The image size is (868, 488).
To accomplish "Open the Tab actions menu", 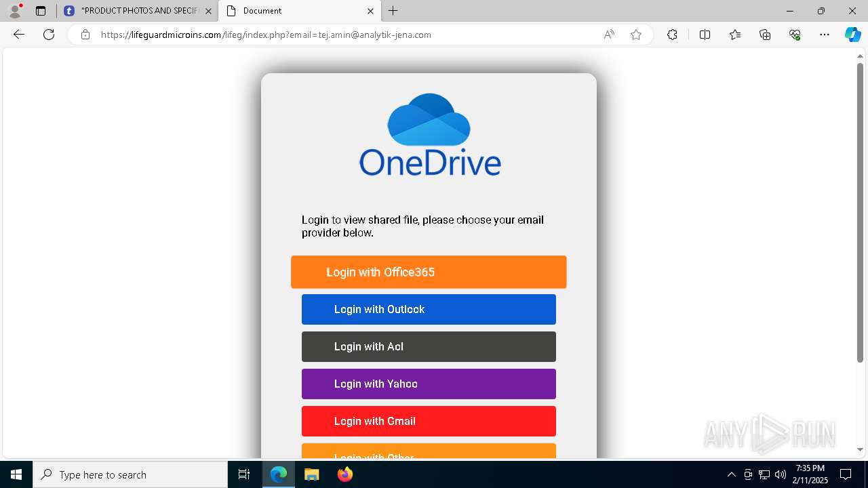I will click(x=41, y=11).
